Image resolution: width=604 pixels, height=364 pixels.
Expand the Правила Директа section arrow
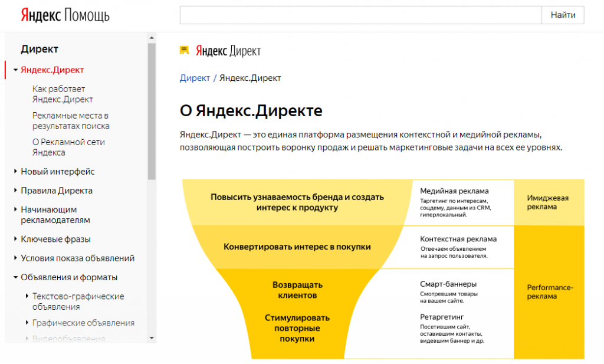[15, 191]
